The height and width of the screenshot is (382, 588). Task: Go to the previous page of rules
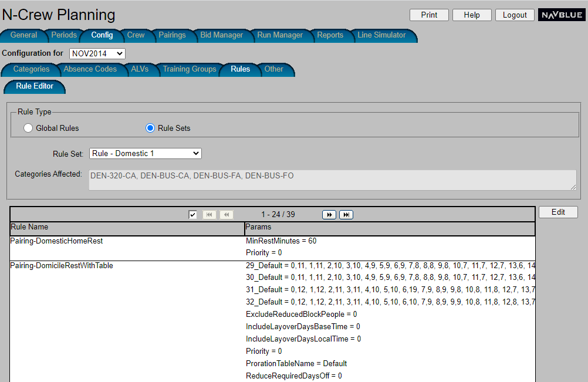(227, 215)
